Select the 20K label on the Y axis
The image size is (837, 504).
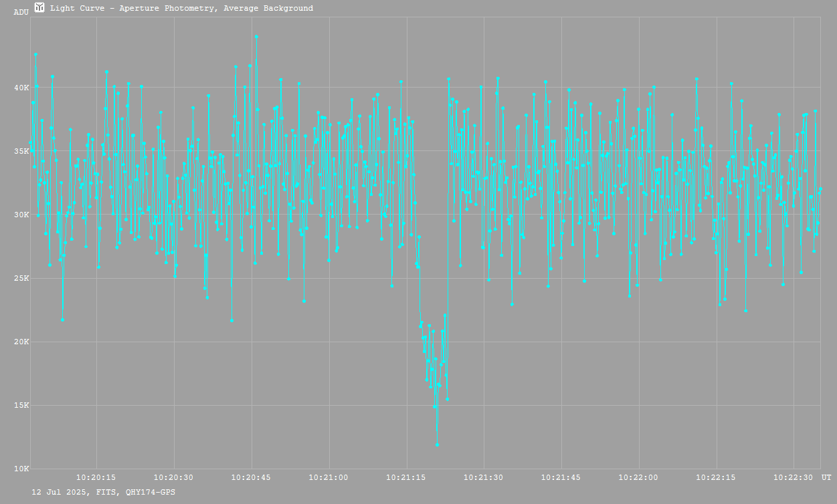tap(22, 342)
